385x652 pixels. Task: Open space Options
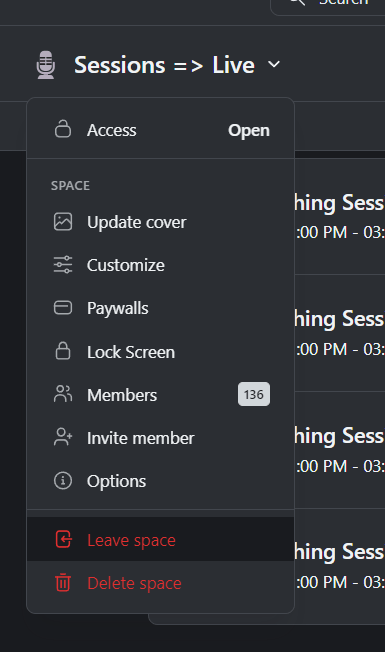pos(160,481)
